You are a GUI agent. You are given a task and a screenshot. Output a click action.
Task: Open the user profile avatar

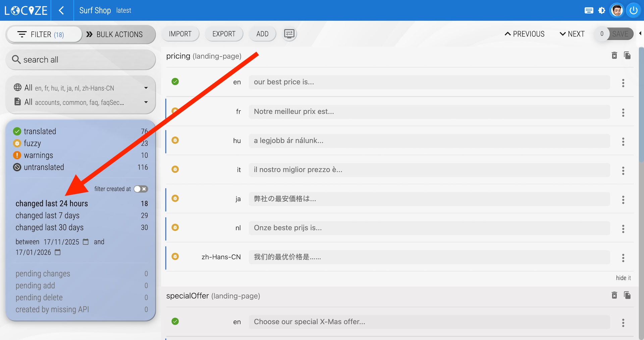pos(617,10)
